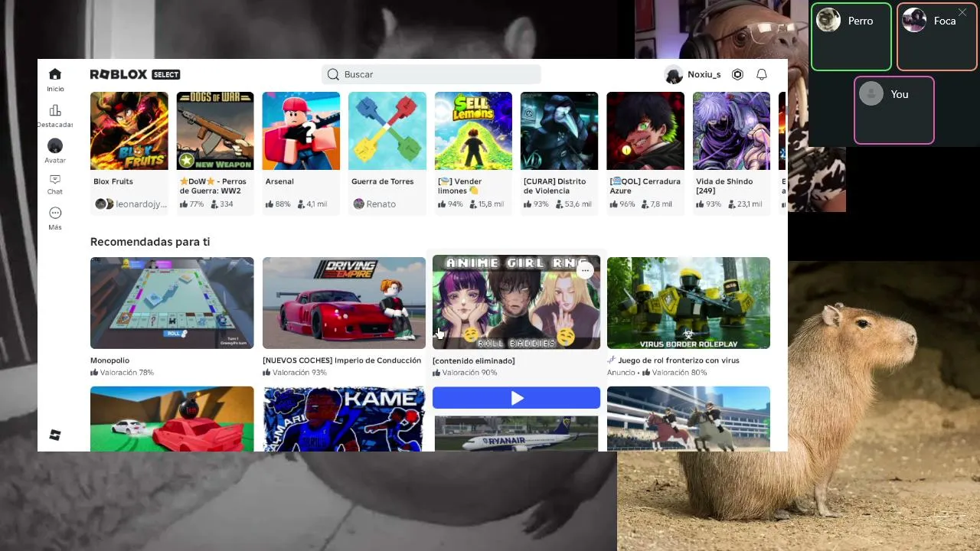Open the KAME game thumbnail
Viewport: 980px width, 551px height.
[344, 419]
